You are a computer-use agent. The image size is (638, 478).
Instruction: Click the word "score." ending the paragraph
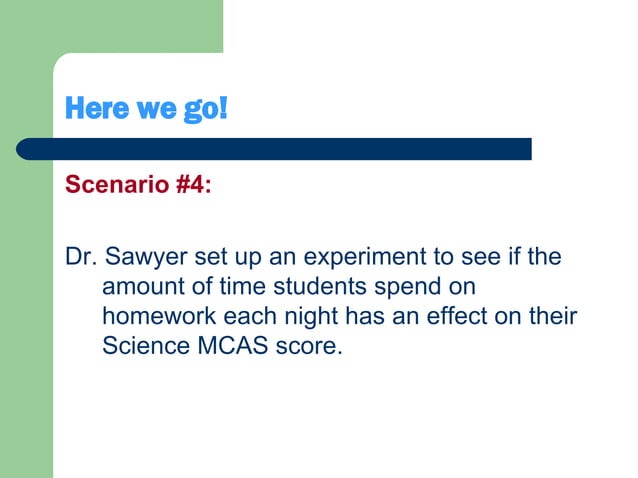click(x=309, y=347)
